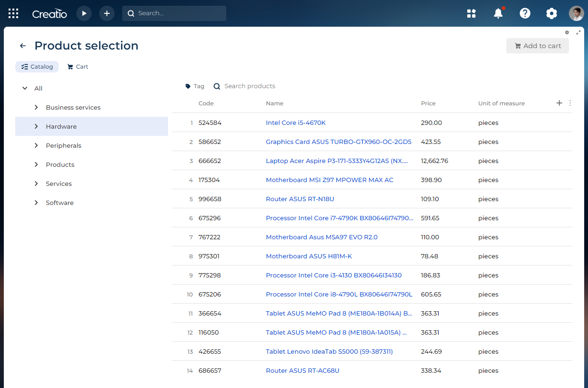Click the Creatio logo
588x388 pixels.
(50, 13)
